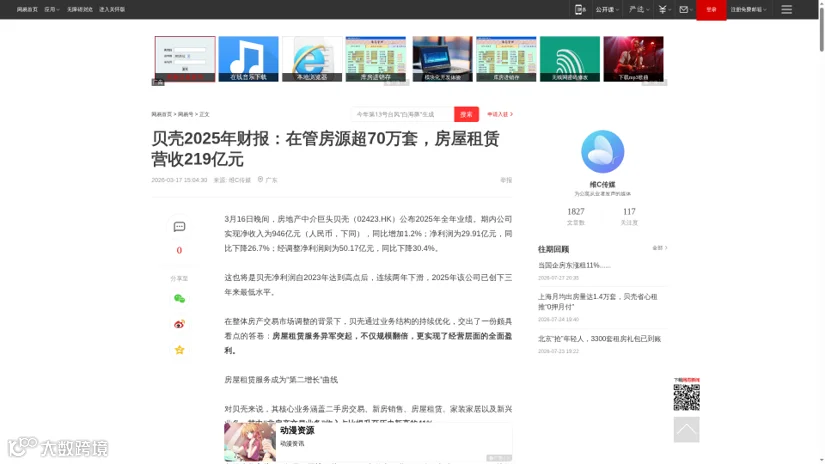Click the 维C传媒 author name
Image resolution: width=825 pixels, height=464 pixels.
coord(602,185)
